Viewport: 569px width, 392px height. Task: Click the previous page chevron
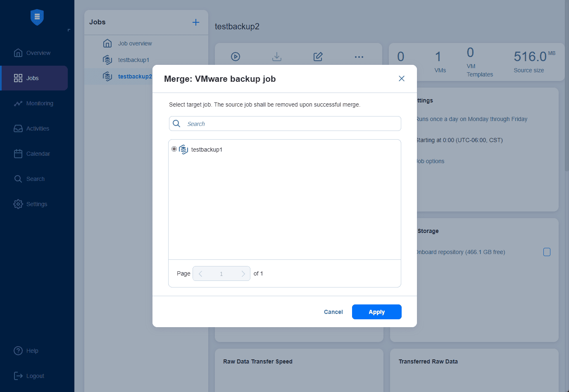click(200, 273)
